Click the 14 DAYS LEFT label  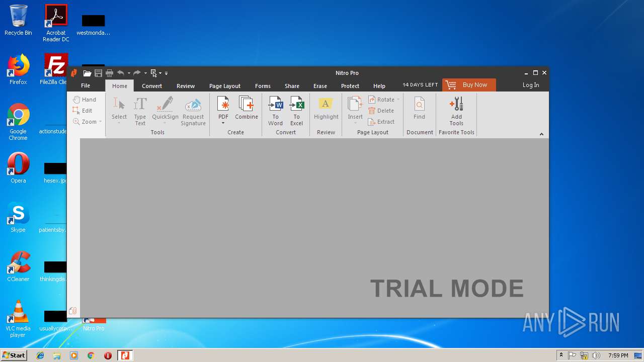tap(420, 85)
